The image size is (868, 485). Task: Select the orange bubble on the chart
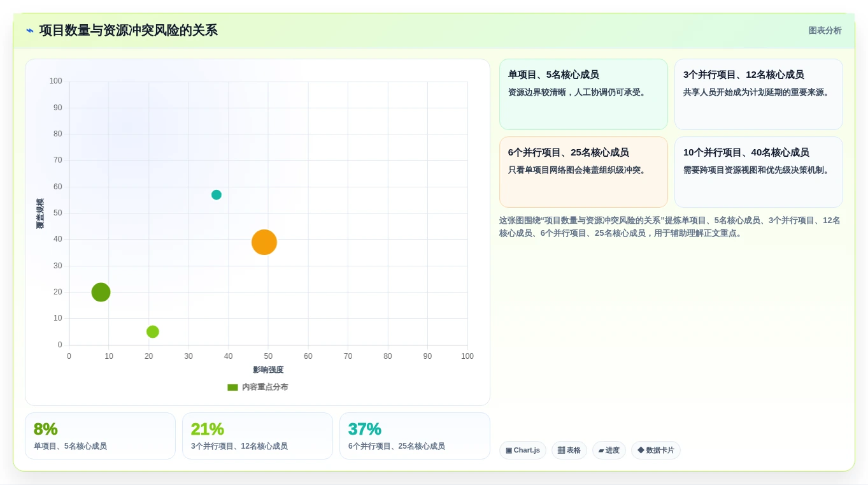[264, 242]
